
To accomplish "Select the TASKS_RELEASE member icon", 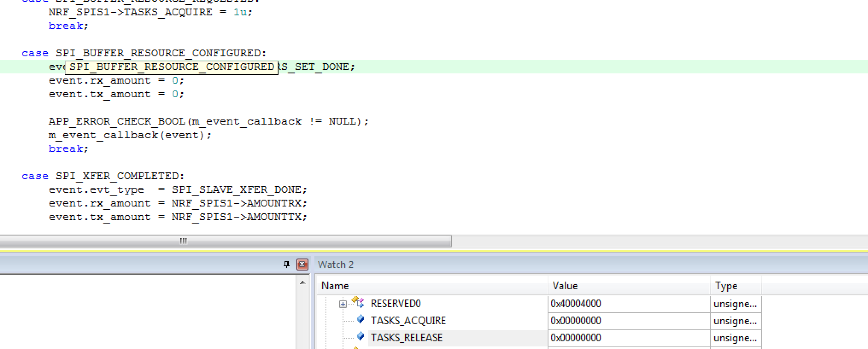I will pyautogui.click(x=361, y=336).
